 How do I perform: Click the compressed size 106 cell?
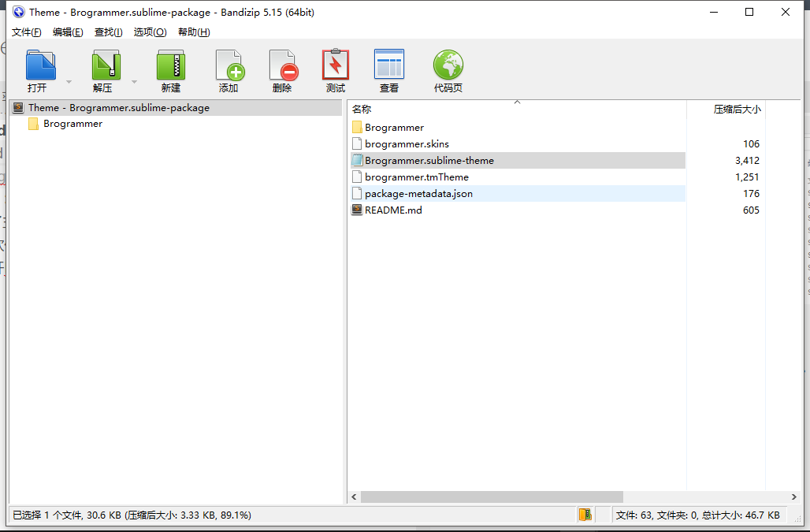(751, 143)
